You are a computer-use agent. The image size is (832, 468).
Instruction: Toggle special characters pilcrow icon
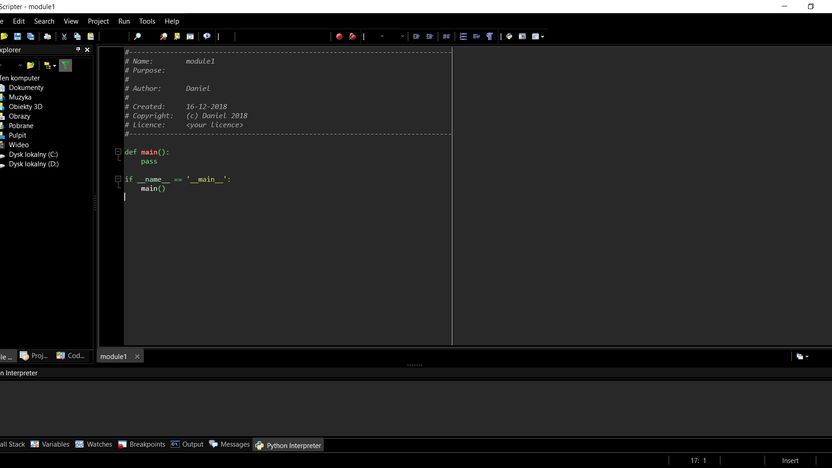[490, 37]
